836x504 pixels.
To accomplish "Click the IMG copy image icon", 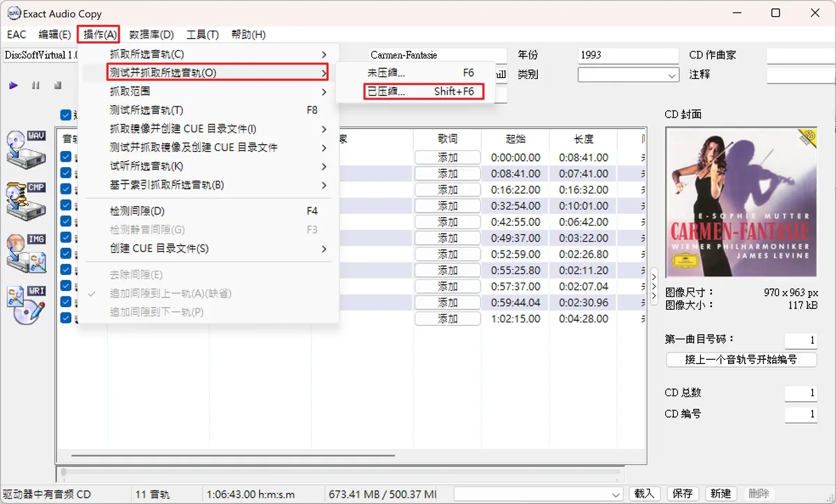I will click(26, 252).
